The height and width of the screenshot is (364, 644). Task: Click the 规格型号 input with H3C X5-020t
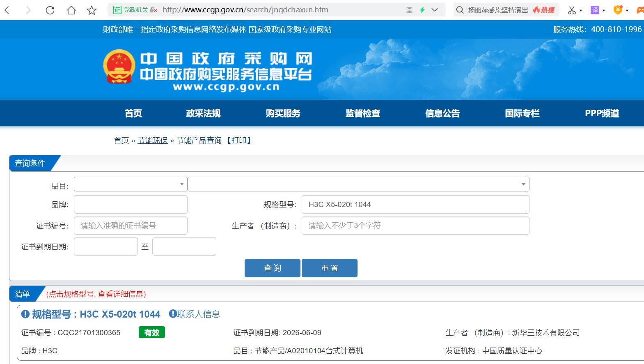point(415,205)
